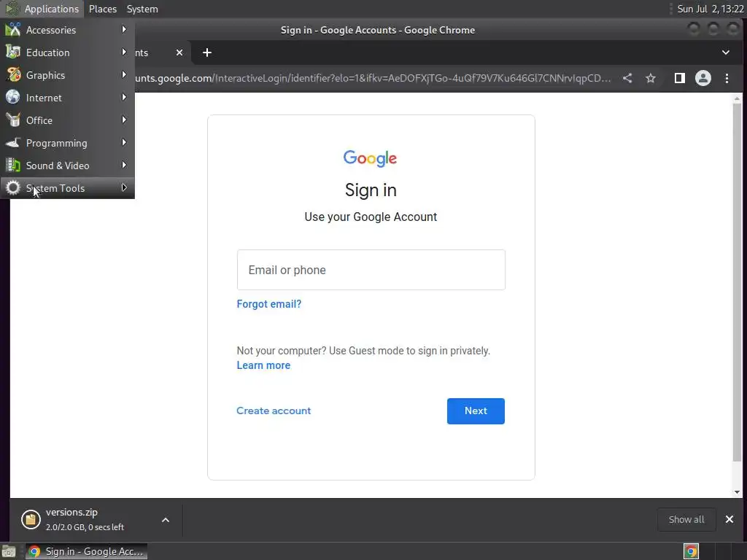Expand the Accessories submenu arrow

tap(124, 29)
